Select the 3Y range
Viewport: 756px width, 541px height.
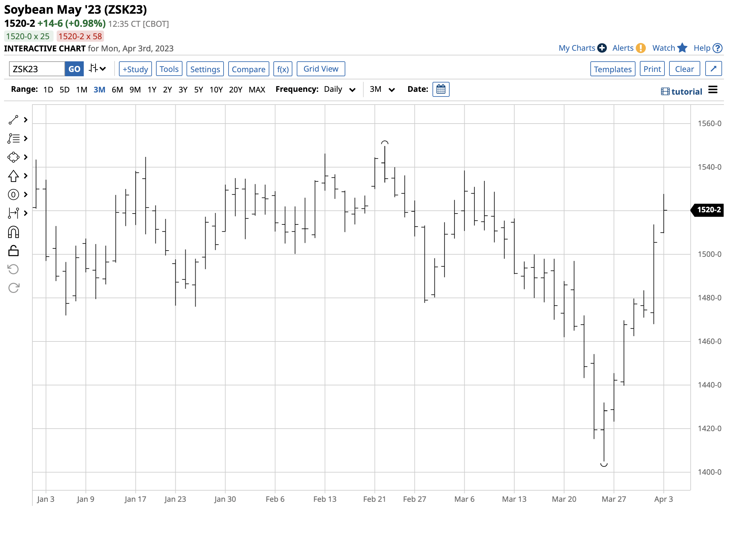[x=183, y=90]
